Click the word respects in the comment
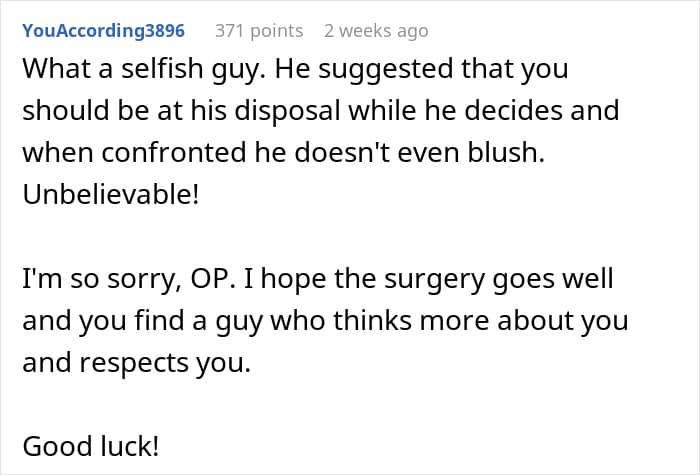The image size is (700, 475). [133, 364]
